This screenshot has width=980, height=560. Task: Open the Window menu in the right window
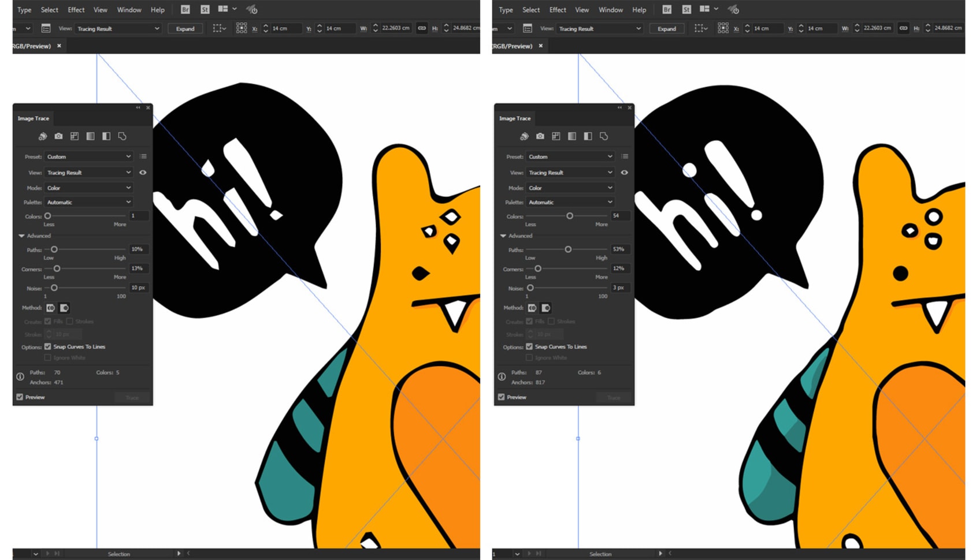tap(610, 10)
